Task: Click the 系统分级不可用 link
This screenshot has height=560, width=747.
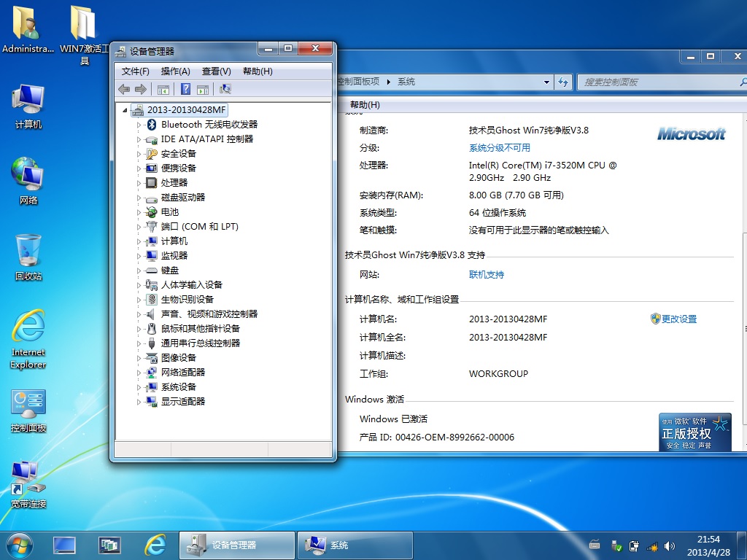Action: point(500,147)
